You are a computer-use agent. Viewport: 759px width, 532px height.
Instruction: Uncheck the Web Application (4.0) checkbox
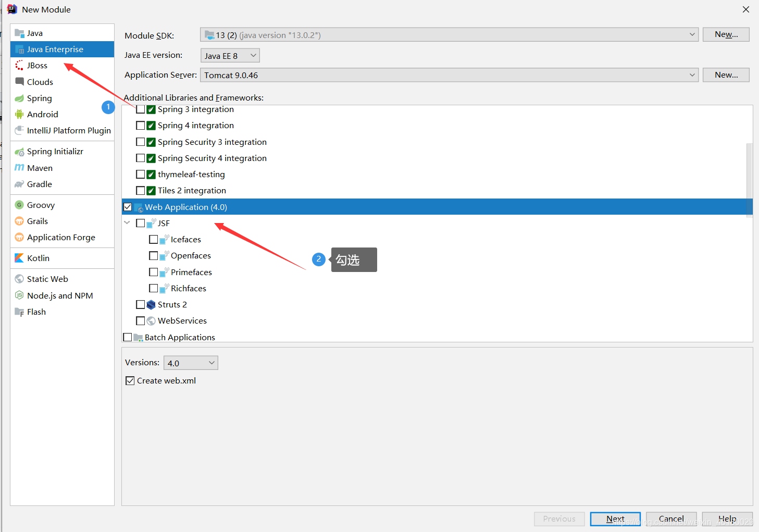(128, 207)
